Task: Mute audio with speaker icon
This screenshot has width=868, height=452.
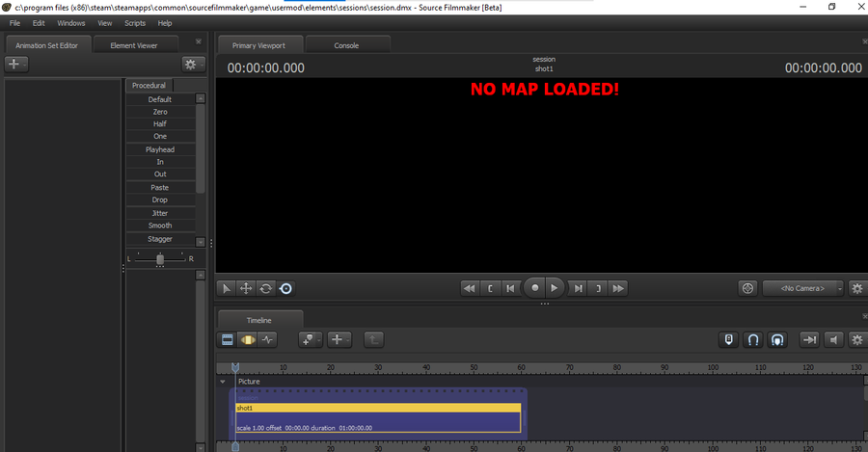Action: pos(833,339)
